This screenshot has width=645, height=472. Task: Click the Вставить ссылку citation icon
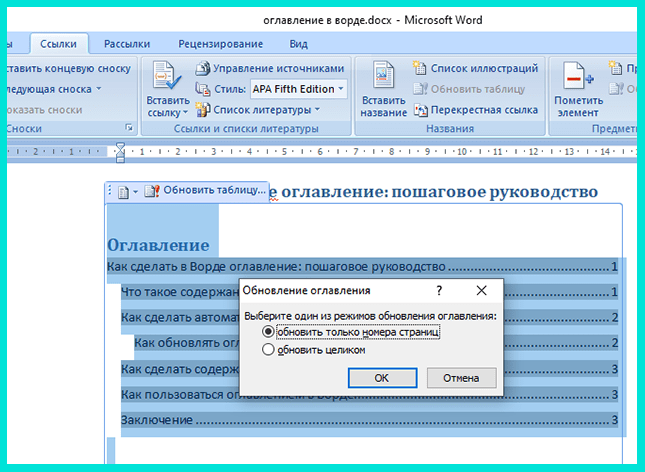coord(167,75)
